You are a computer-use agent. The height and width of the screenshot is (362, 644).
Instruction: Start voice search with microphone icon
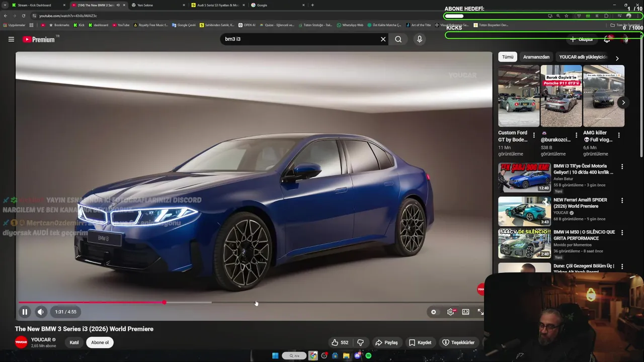point(420,39)
